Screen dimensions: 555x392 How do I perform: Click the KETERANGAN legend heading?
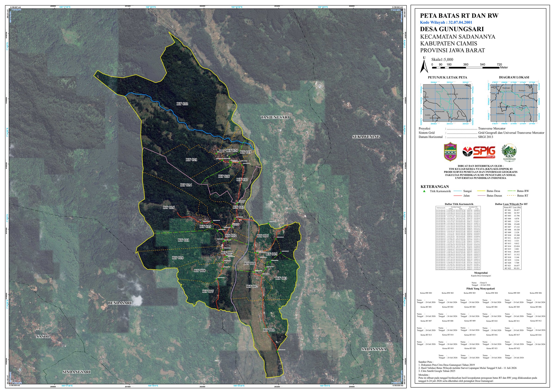point(435,187)
